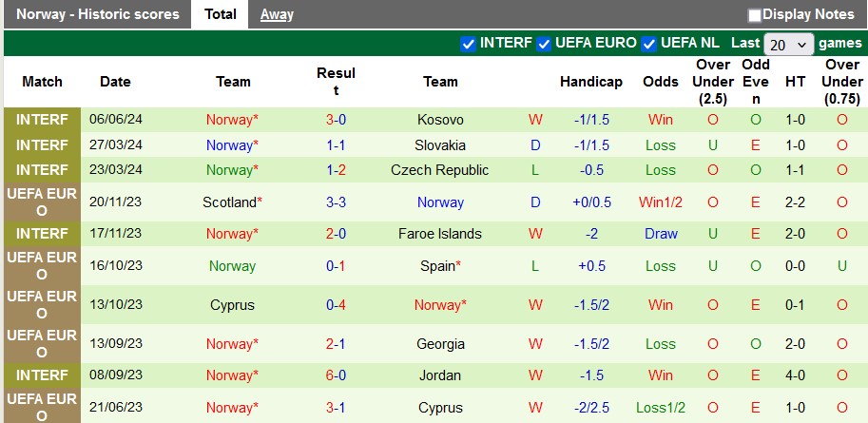Switch to the Total tab
Viewport: 868px width, 423px height.
pyautogui.click(x=221, y=14)
